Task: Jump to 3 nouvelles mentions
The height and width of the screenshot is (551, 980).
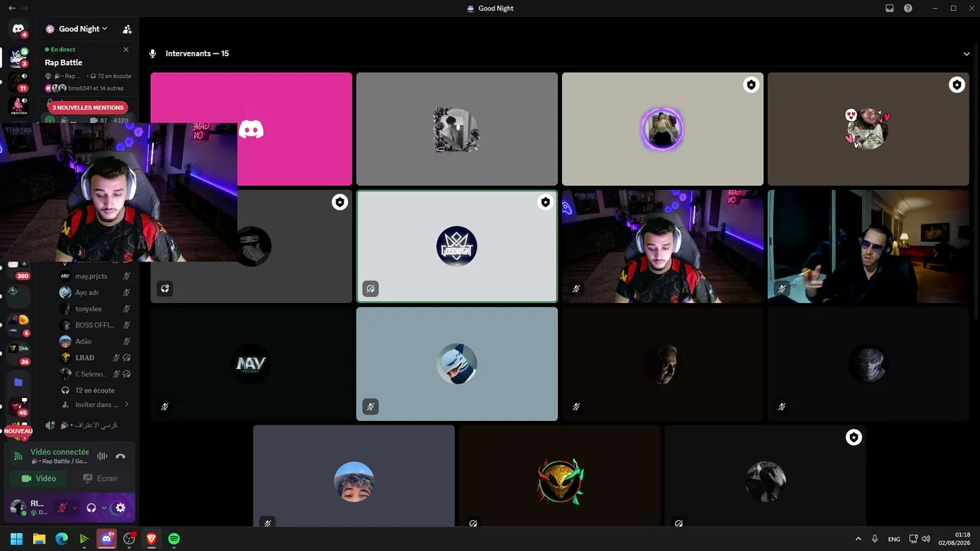Action: (87, 108)
